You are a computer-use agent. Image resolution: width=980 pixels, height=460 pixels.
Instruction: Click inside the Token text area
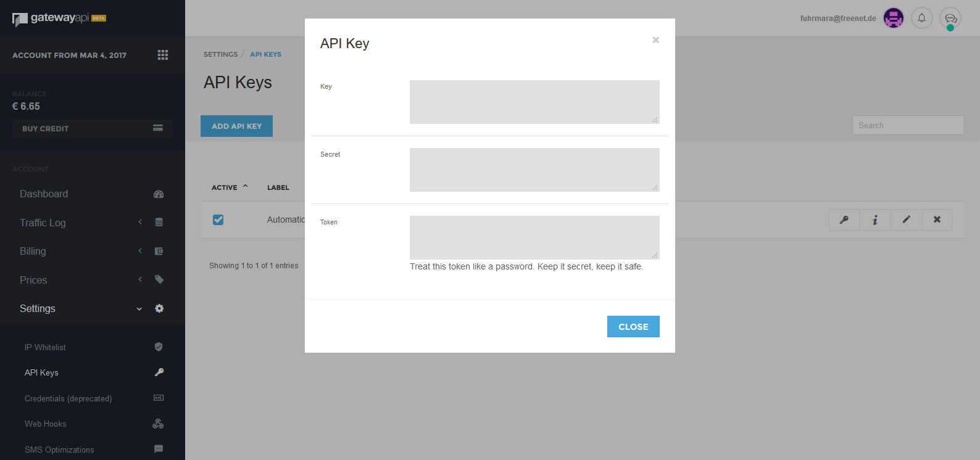(534, 237)
